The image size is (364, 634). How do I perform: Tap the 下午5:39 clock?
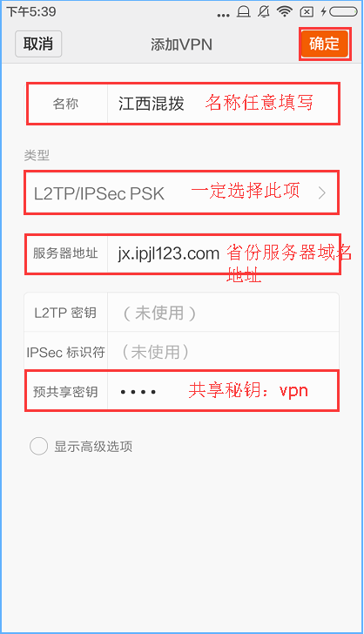point(31,11)
